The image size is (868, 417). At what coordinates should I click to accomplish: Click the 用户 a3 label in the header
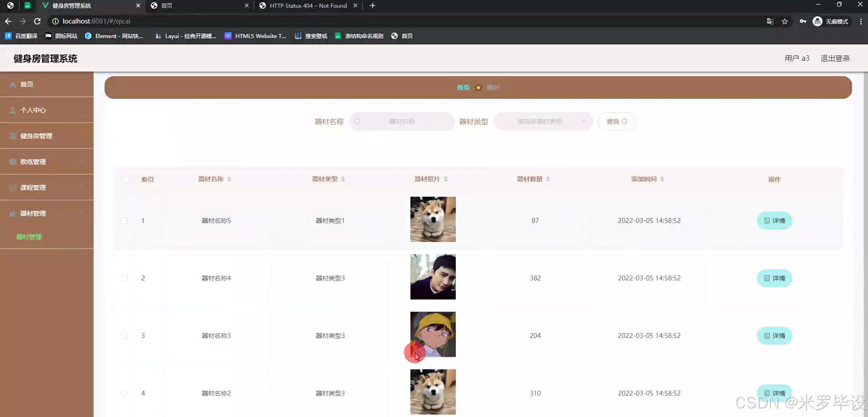tap(797, 58)
